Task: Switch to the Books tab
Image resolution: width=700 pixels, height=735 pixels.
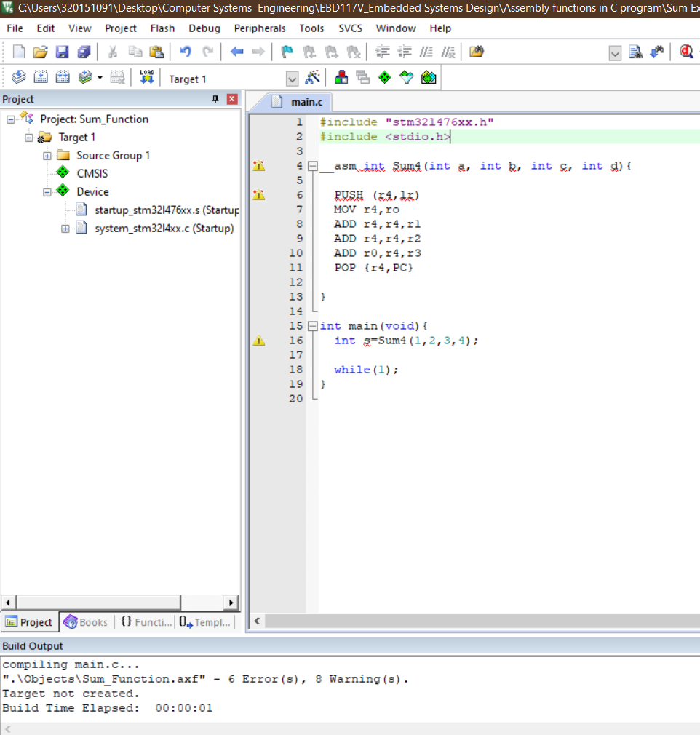Action: point(86,622)
